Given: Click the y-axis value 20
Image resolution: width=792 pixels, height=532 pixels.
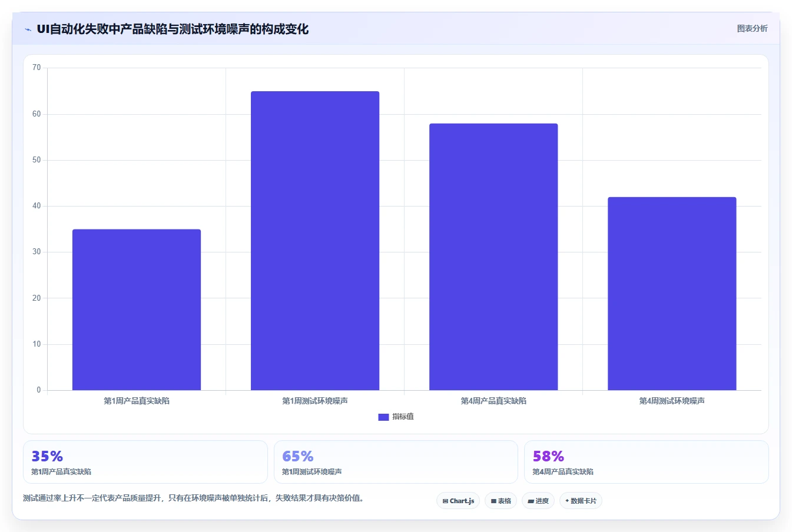Looking at the screenshot, I should [37, 298].
